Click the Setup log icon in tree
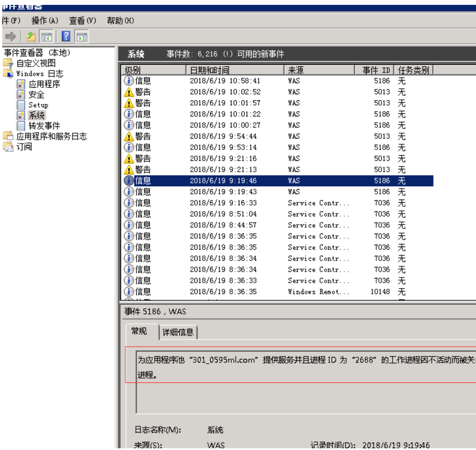Viewport: 476px width, 450px height. [x=21, y=105]
